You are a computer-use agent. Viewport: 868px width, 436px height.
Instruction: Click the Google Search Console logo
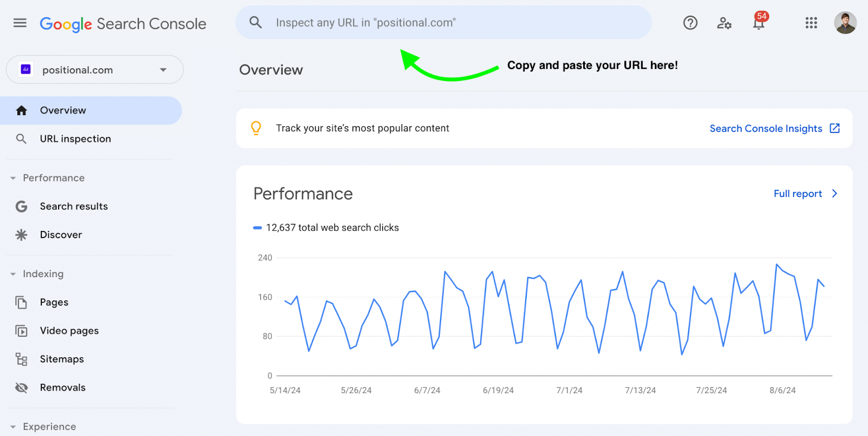click(x=123, y=24)
